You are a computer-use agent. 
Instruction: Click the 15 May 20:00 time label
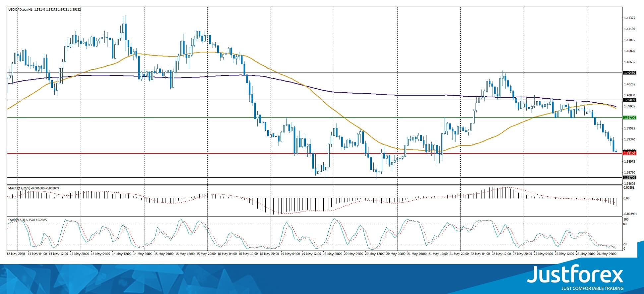click(207, 254)
